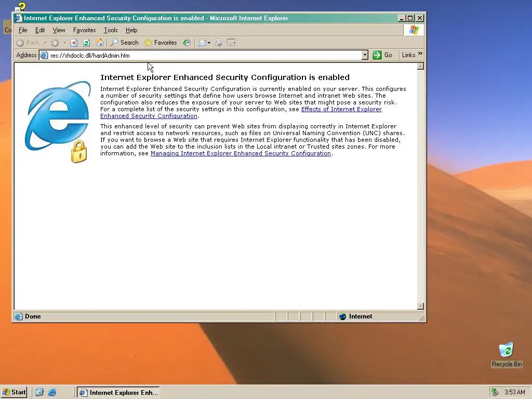Viewport: 532px width, 399px height.
Task: Minimize the Internet Explorer window
Action: (x=402, y=18)
